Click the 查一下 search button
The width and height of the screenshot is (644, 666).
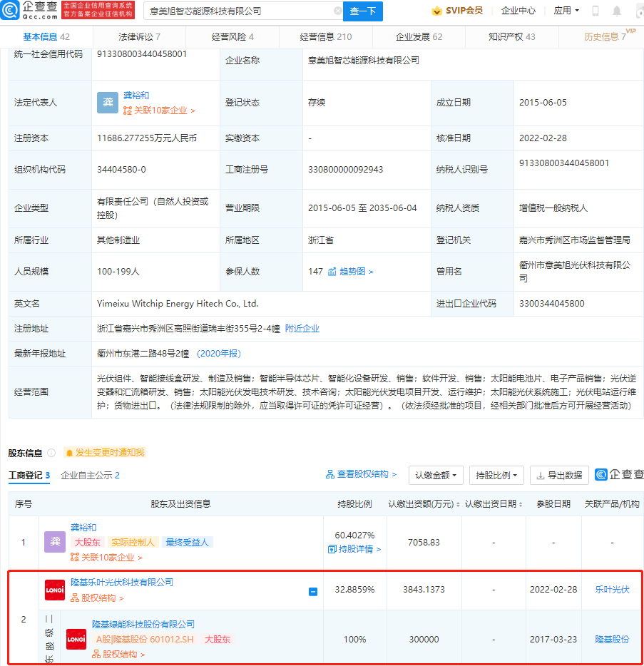click(363, 11)
